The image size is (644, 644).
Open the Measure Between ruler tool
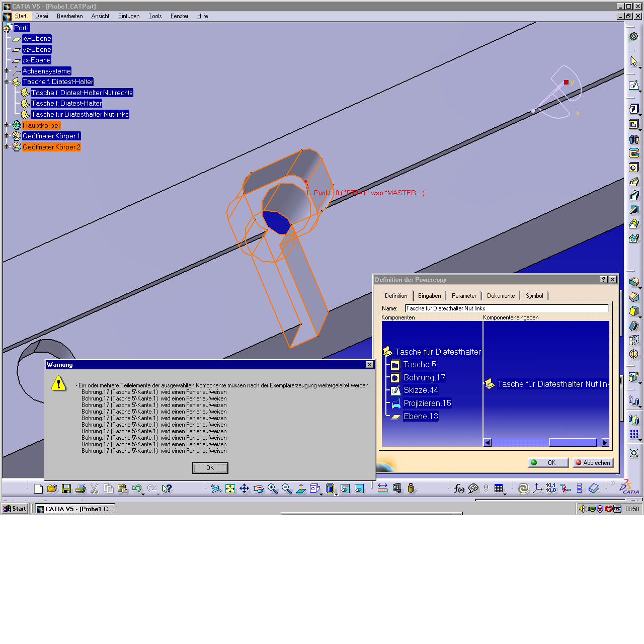coord(383,489)
